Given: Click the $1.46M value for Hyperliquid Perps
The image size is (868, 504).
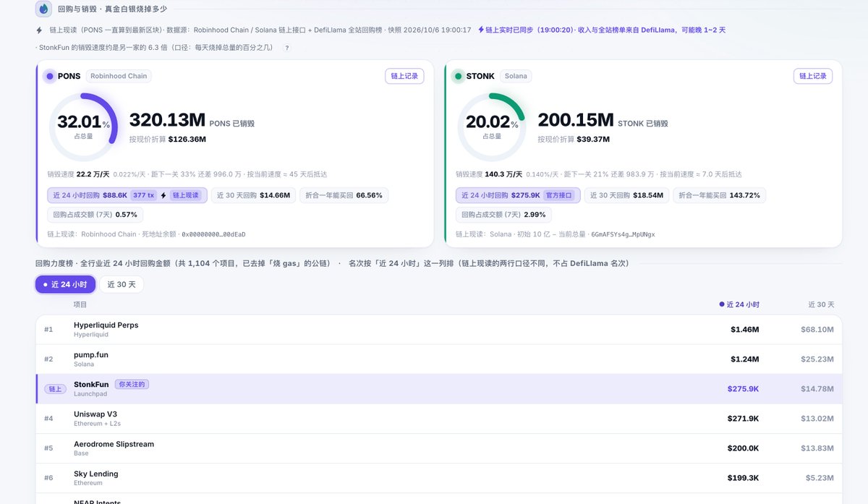Looking at the screenshot, I should coord(744,330).
